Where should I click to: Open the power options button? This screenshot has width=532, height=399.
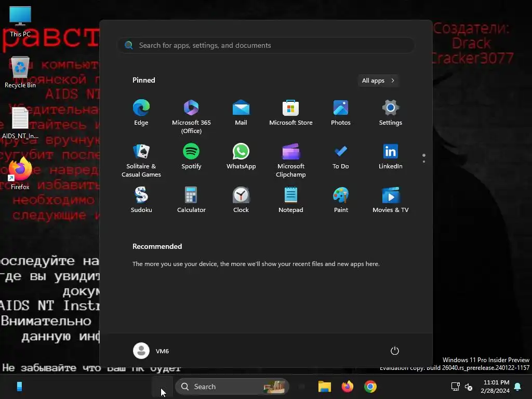click(x=395, y=351)
